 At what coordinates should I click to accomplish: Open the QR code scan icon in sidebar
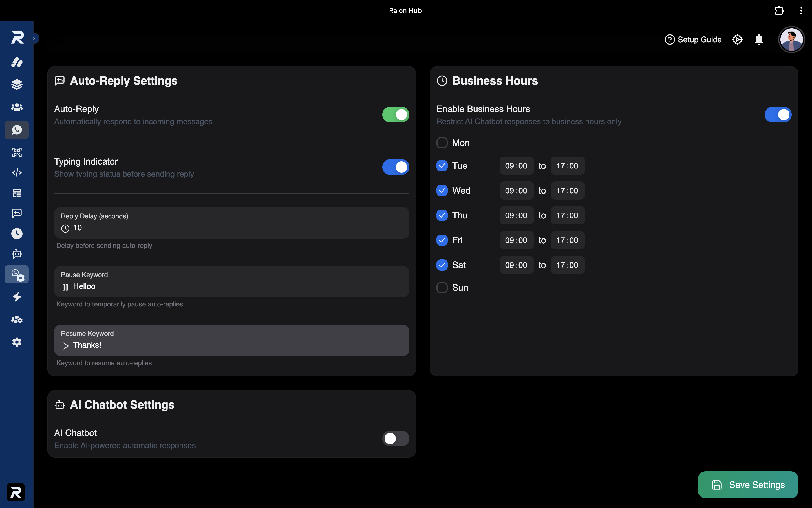17,152
